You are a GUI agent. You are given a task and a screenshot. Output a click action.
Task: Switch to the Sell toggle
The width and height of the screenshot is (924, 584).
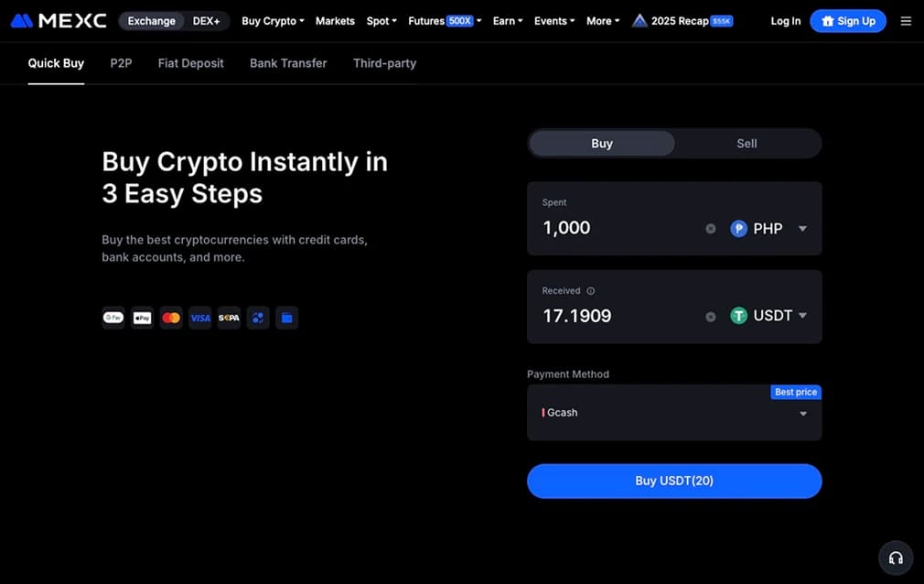[x=747, y=144]
